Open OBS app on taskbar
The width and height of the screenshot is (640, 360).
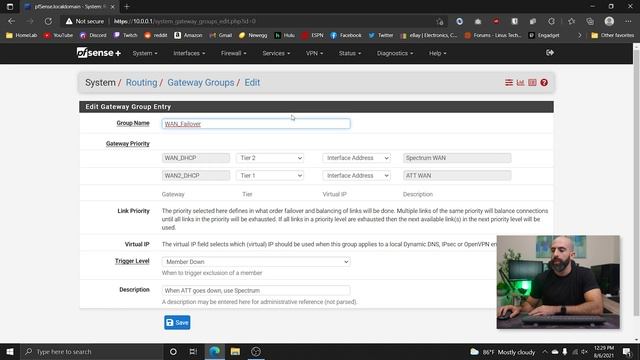(256, 351)
